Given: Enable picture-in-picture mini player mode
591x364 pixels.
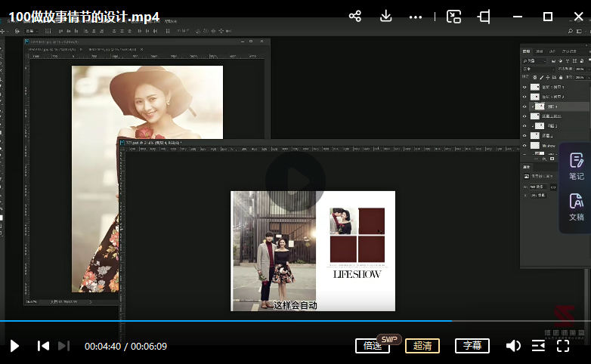Looking at the screenshot, I should 453,16.
